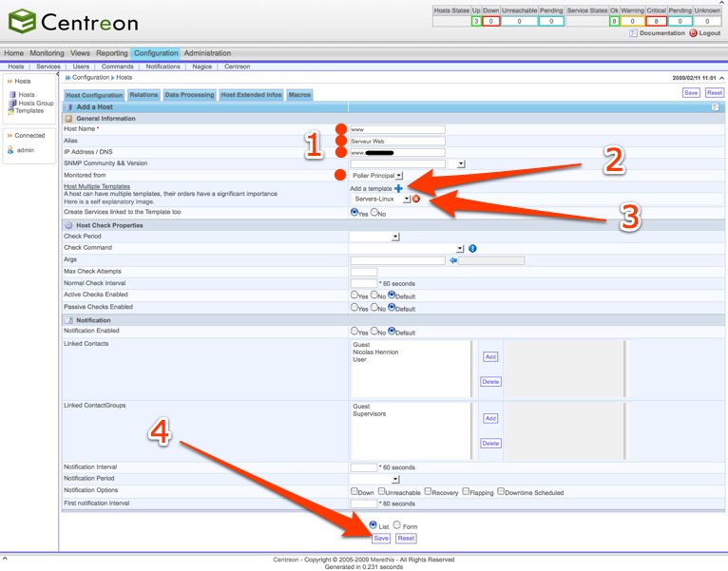Select Yes for Create Services linked to Template

(x=354, y=212)
